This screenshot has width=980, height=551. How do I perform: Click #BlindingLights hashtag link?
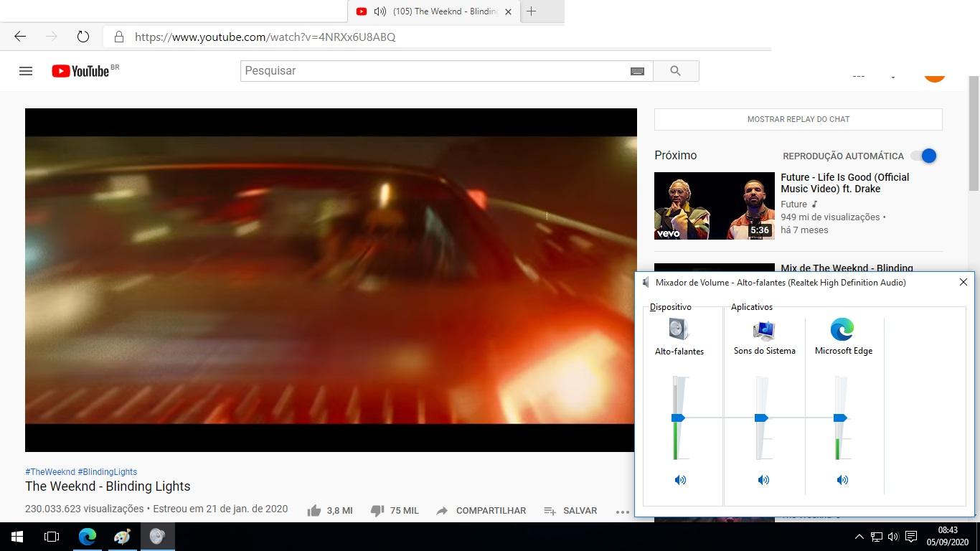point(108,472)
